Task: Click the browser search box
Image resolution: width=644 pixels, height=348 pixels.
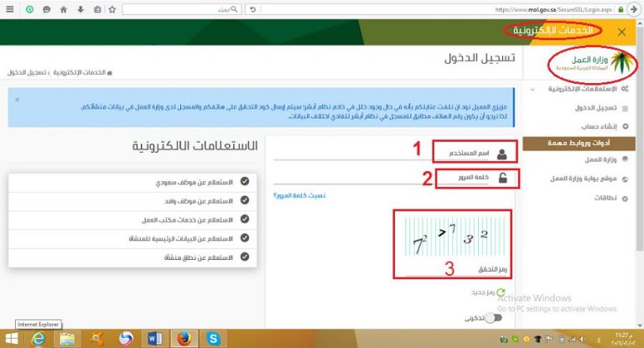Action: tap(181, 9)
